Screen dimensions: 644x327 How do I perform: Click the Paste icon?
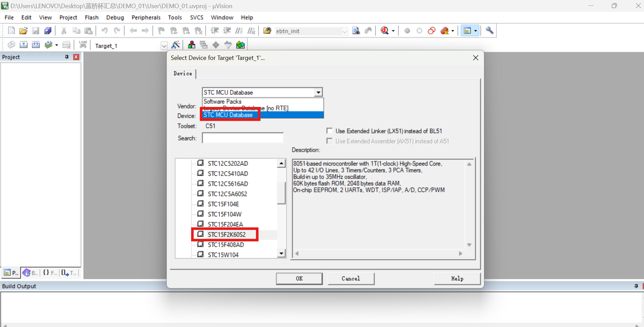pos(88,31)
